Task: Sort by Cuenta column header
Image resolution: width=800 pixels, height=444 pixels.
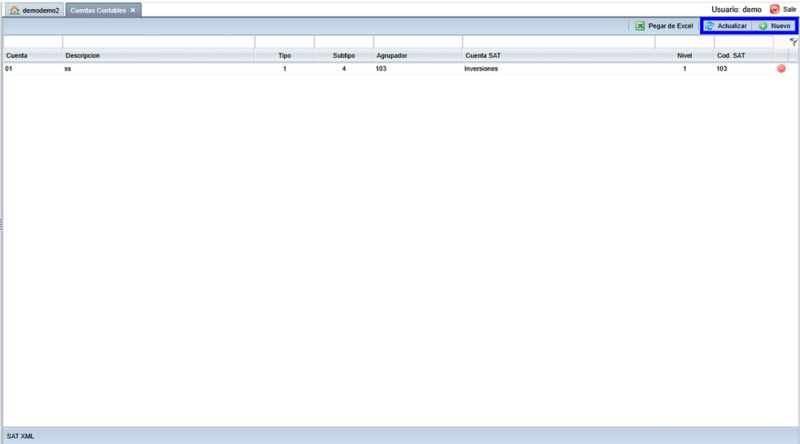Action: (x=33, y=55)
